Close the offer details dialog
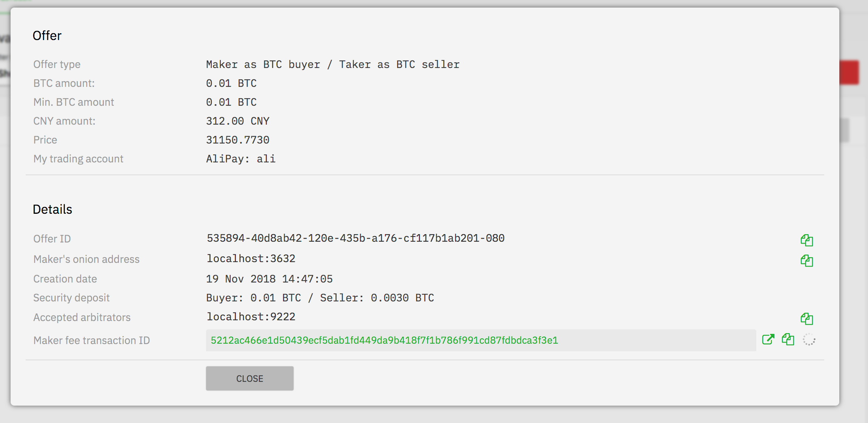Image resolution: width=868 pixels, height=423 pixels. coord(249,378)
